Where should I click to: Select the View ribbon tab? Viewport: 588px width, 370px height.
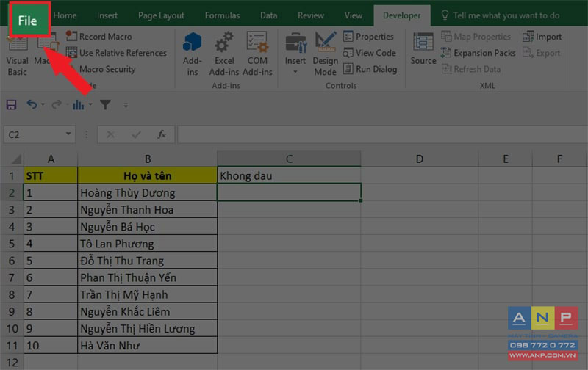(354, 15)
